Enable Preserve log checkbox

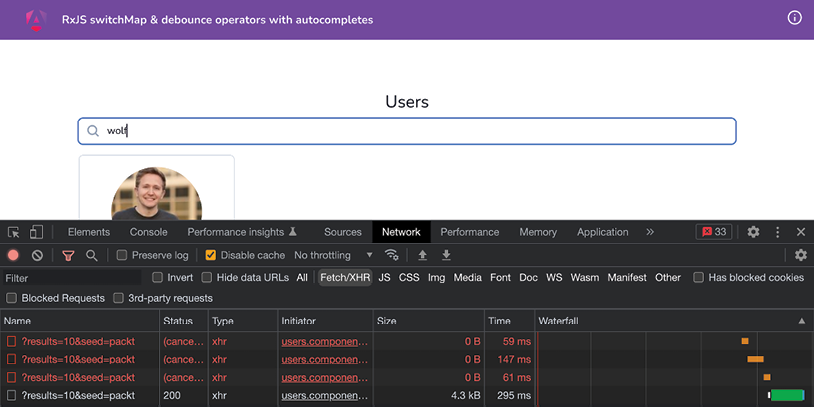coord(121,255)
